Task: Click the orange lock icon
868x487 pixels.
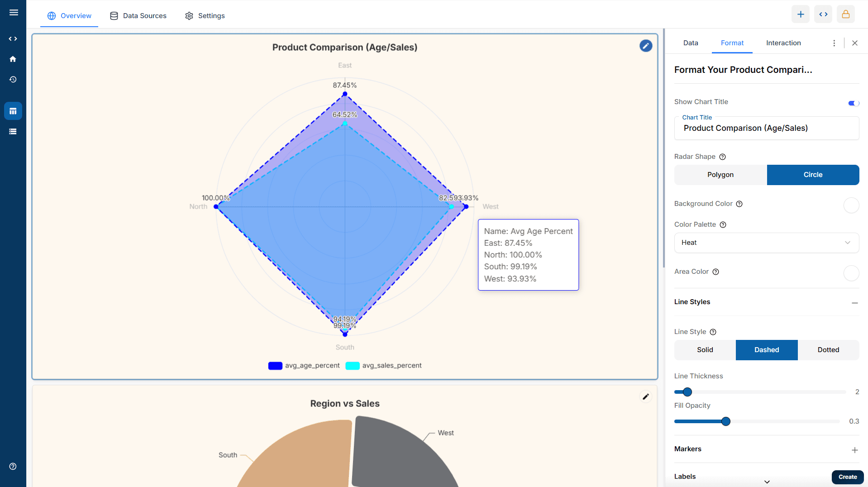Action: [x=846, y=14]
